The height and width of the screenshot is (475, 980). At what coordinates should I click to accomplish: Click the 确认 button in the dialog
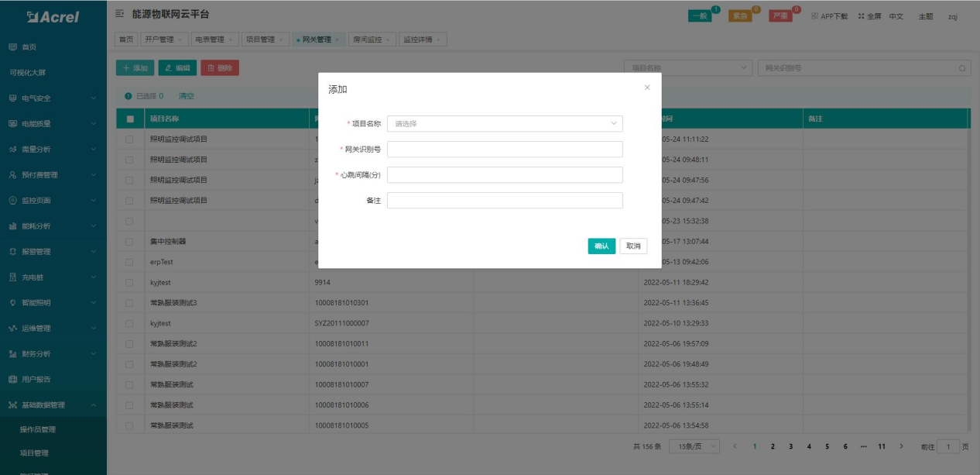click(601, 246)
